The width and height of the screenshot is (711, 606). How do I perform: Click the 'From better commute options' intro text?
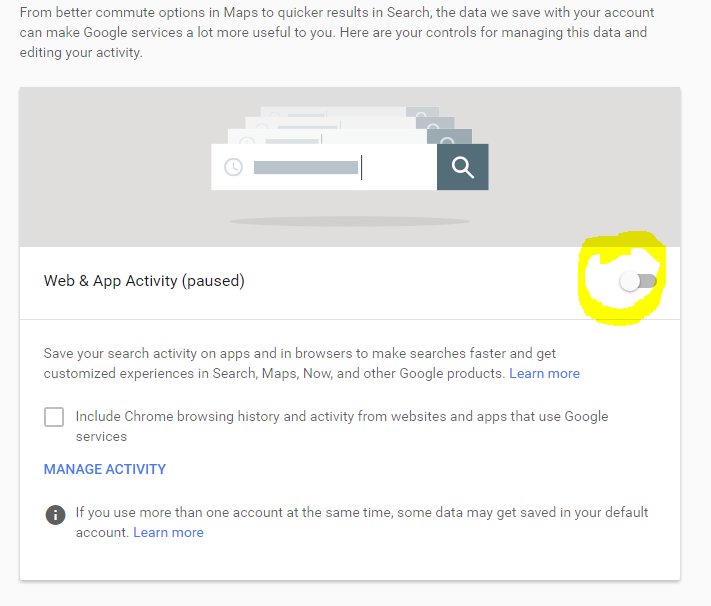pyautogui.click(x=337, y=32)
